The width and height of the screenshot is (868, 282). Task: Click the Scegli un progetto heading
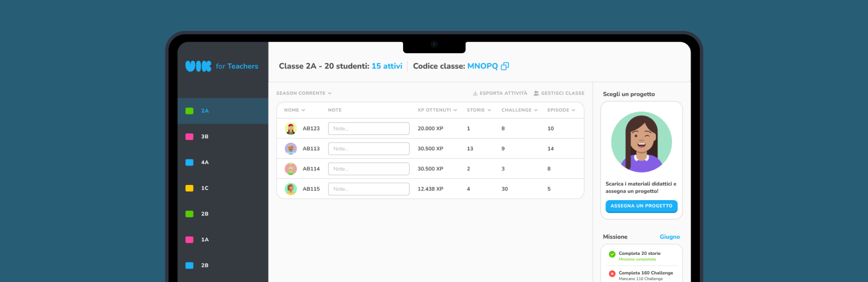[629, 94]
